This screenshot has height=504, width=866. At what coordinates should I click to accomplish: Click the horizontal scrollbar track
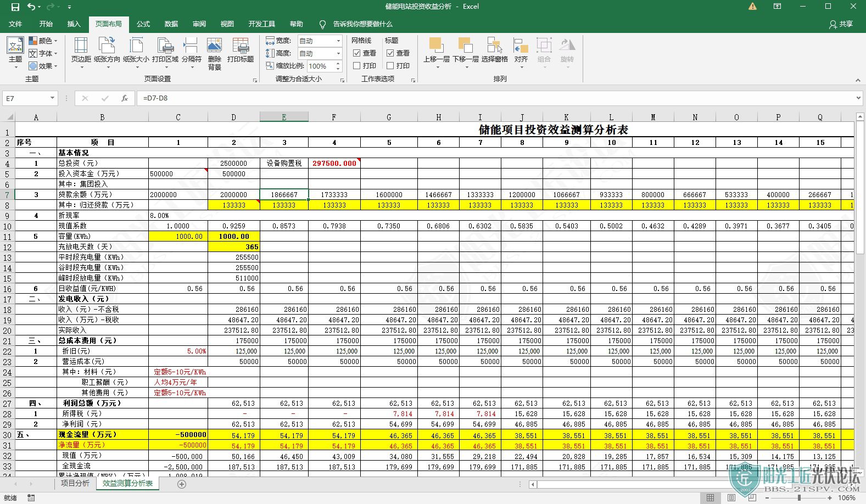693,484
